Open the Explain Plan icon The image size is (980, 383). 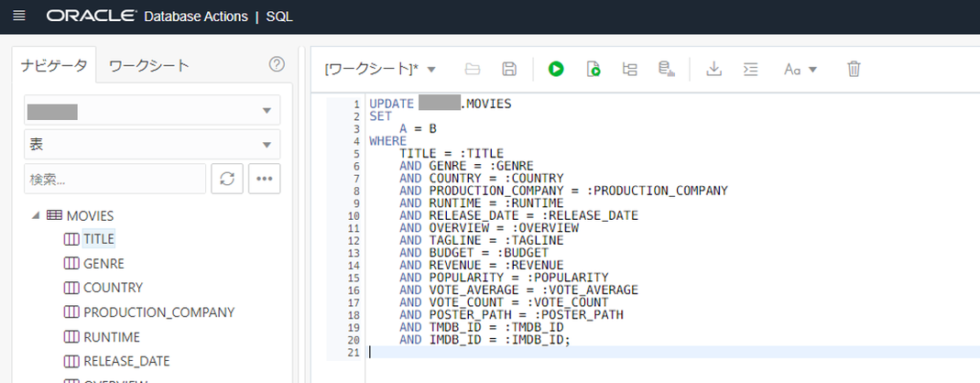tap(629, 69)
